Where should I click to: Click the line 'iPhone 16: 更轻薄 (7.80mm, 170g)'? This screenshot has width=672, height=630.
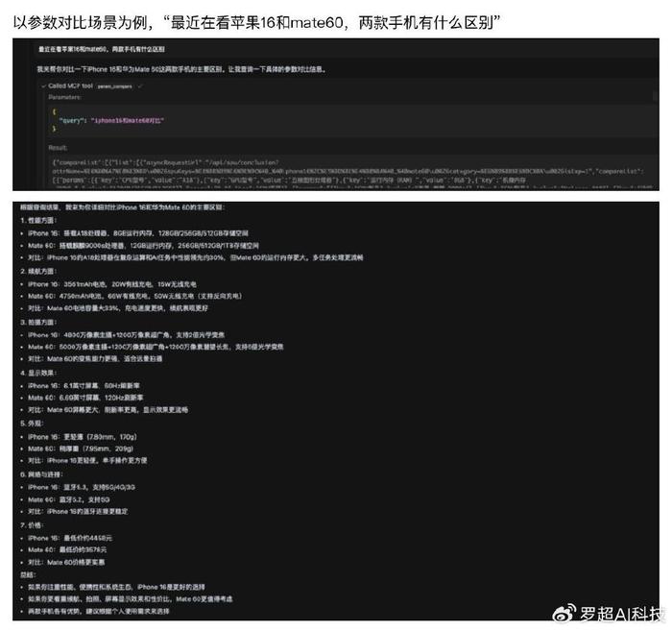[x=83, y=437]
